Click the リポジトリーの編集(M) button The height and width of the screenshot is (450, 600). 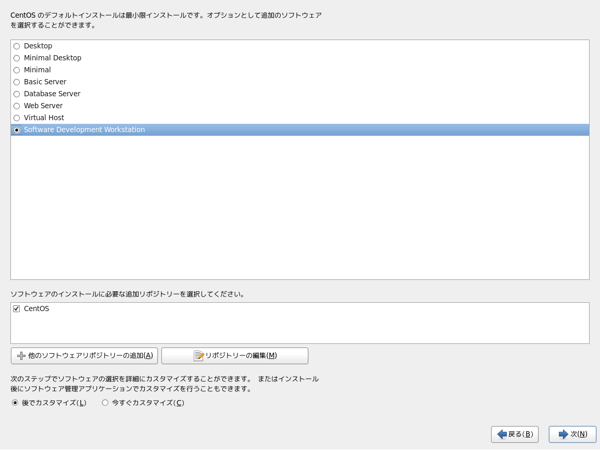point(235,356)
